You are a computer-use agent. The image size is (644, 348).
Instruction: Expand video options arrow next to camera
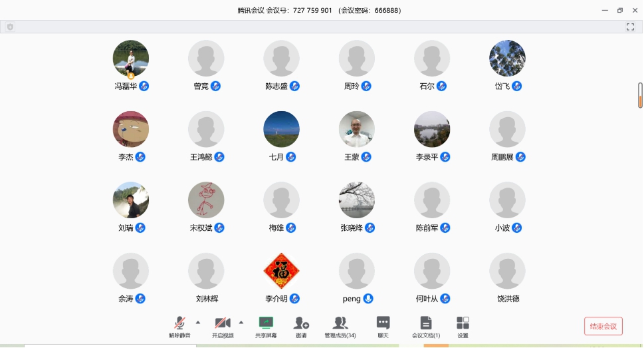tap(241, 322)
